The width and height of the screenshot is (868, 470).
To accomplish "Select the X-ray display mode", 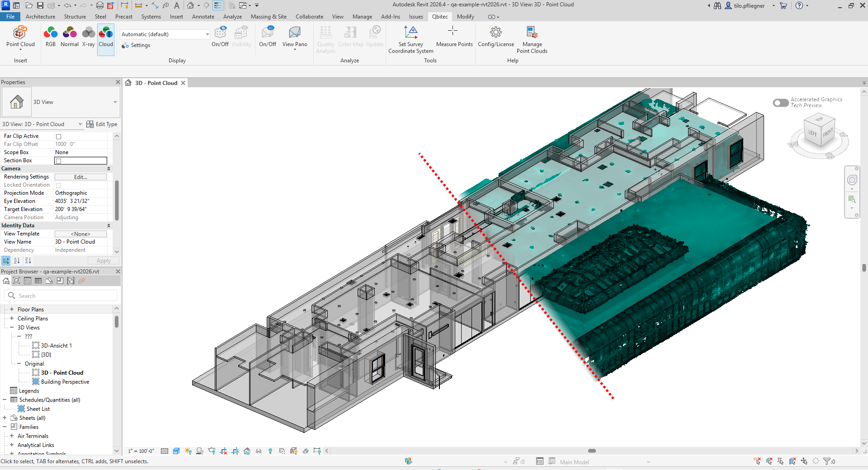I will point(89,37).
